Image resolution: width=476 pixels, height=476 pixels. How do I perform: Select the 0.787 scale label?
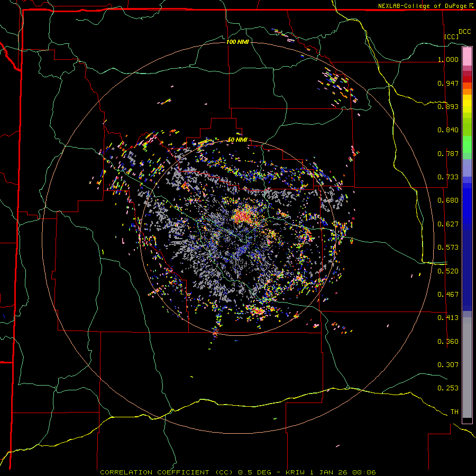pyautogui.click(x=448, y=153)
